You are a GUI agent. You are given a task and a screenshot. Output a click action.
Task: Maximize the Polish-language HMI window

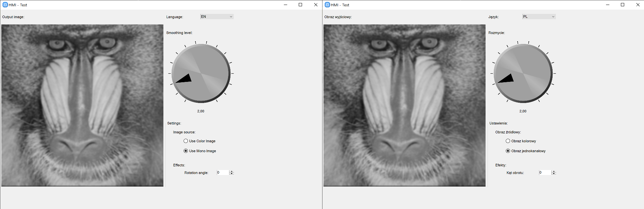(623, 5)
